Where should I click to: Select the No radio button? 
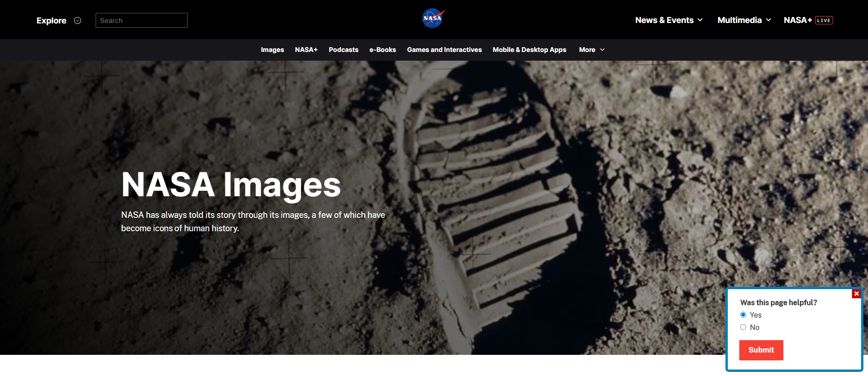point(743,327)
